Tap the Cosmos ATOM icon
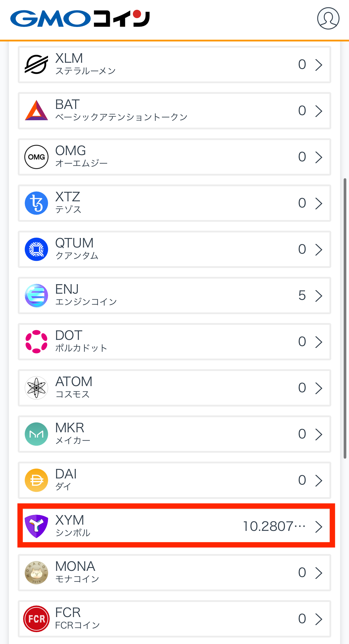The image size is (349, 644). tap(36, 388)
